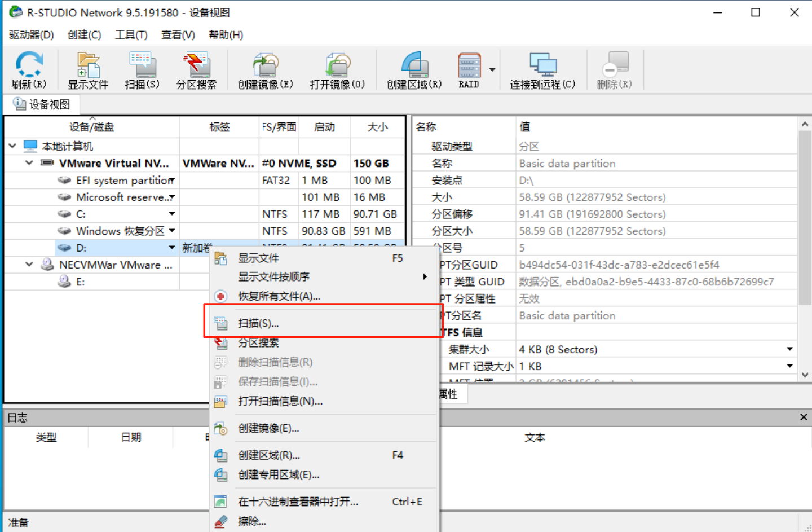This screenshot has height=532, width=812.
Task: Collapse the 本地计算机 tree node
Action: 12,146
